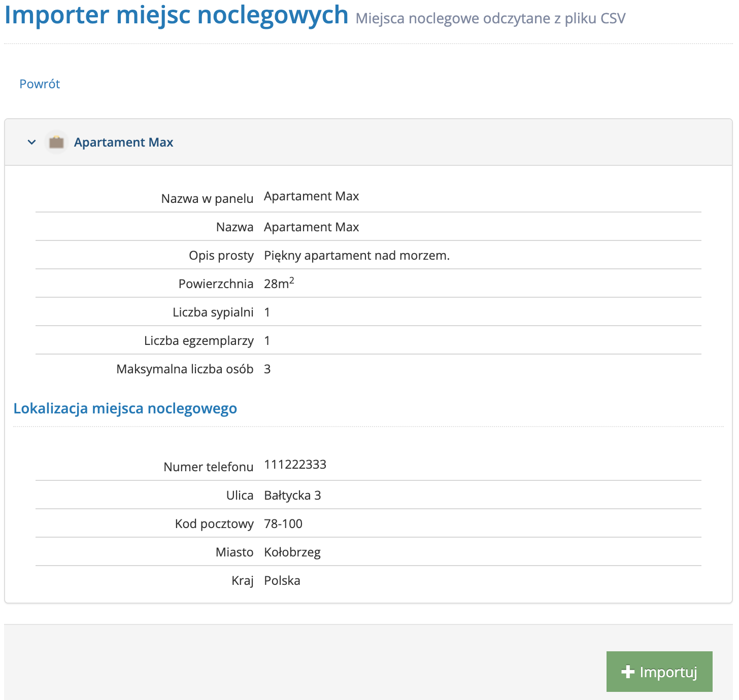This screenshot has width=739, height=700.
Task: Click the plus icon on Importuj button
Action: point(628,672)
